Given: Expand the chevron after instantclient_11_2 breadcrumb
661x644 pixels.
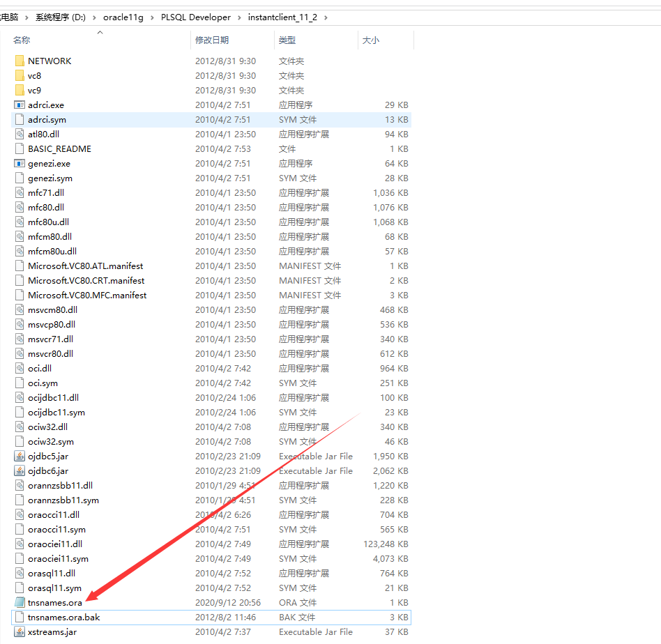Looking at the screenshot, I should pyautogui.click(x=326, y=17).
